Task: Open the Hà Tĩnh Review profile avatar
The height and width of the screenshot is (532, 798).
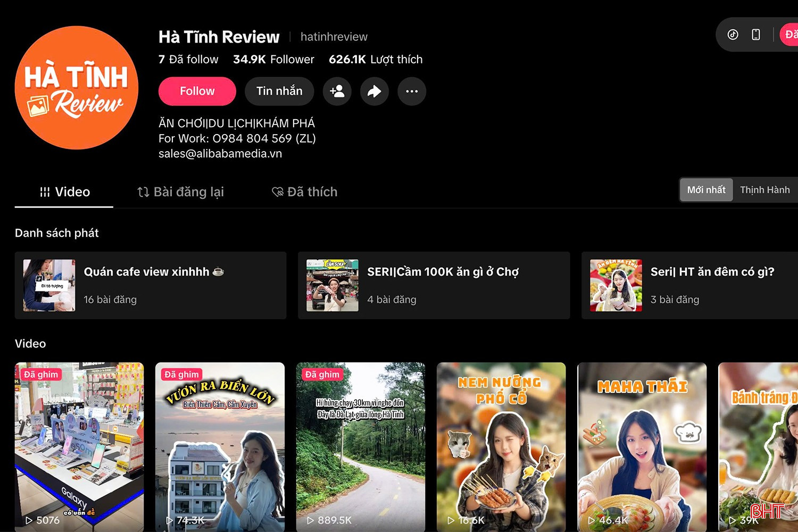Action: coord(77,88)
